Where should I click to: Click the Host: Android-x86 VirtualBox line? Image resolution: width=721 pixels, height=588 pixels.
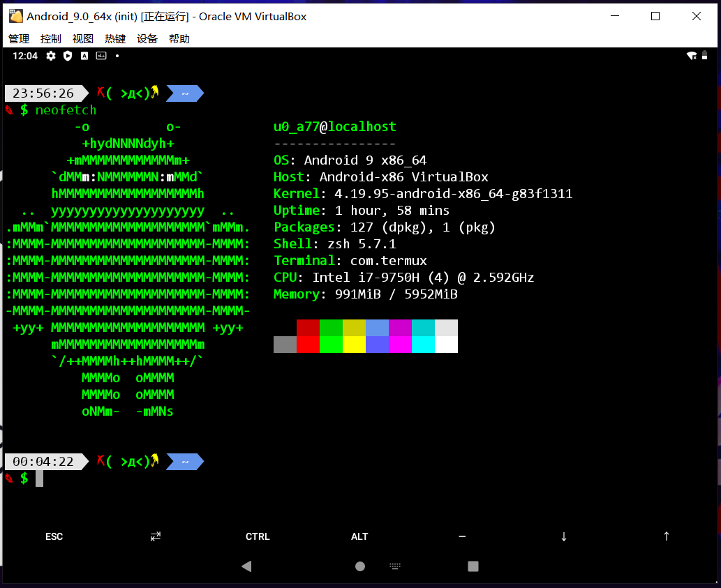380,177
